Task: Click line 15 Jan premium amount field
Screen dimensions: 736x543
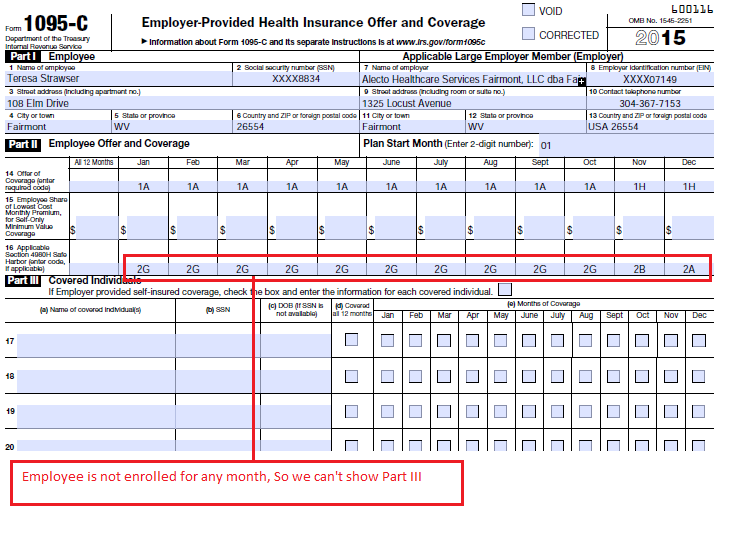Action: 147,228
